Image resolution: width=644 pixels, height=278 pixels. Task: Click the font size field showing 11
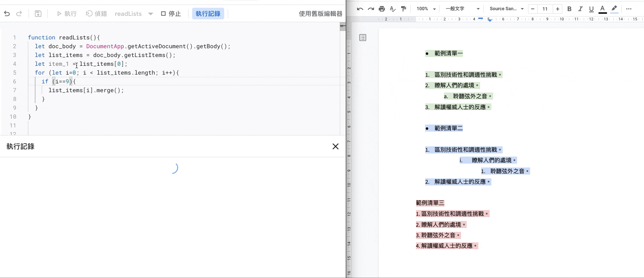(x=545, y=9)
